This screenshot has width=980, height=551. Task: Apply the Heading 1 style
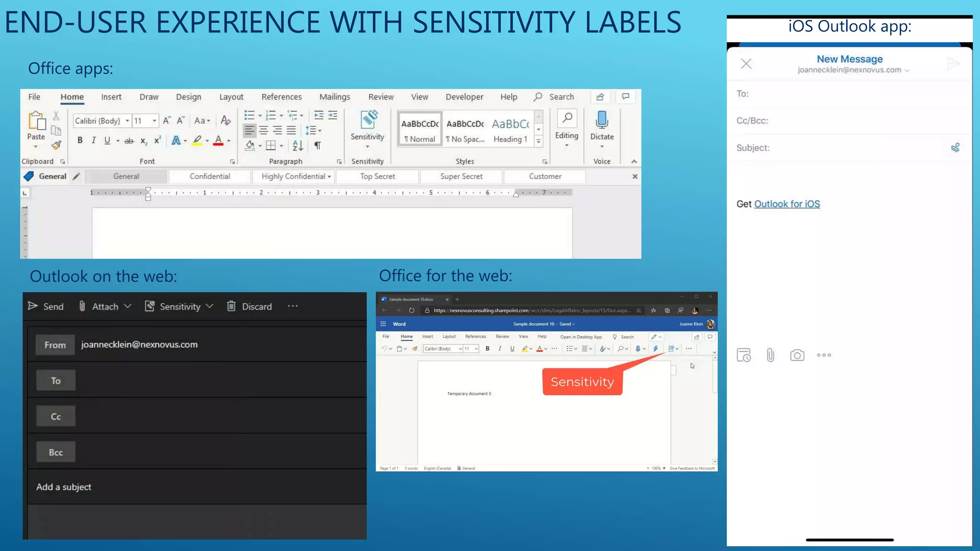pos(510,129)
